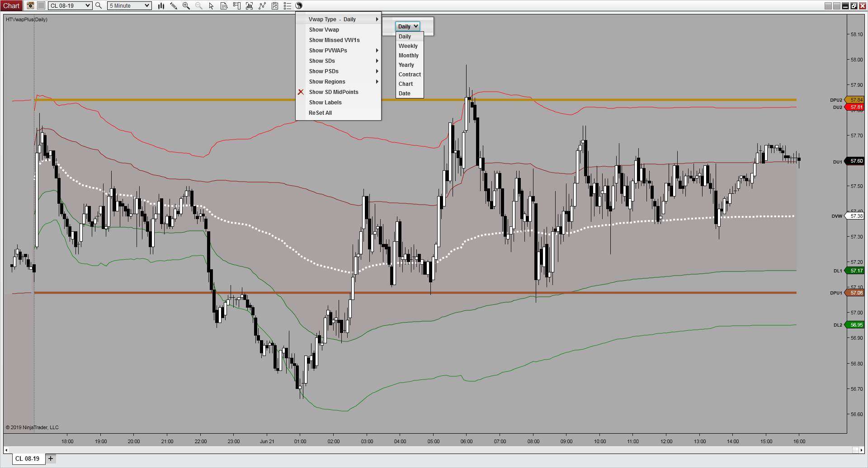Click the Jun 21 date label on time axis
This screenshot has width=868, height=468.
(267, 441)
